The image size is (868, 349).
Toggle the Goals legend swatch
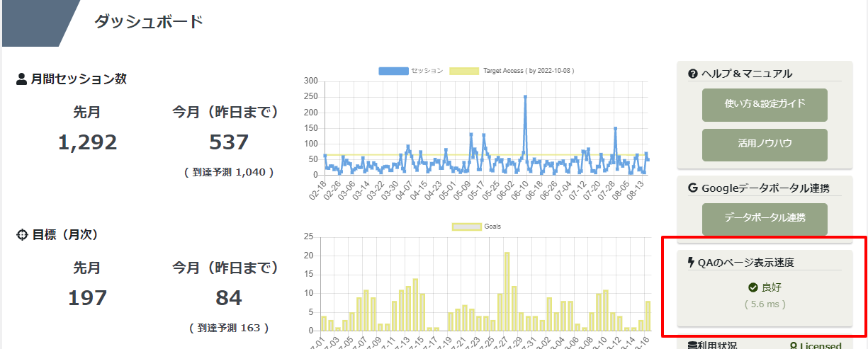466,227
